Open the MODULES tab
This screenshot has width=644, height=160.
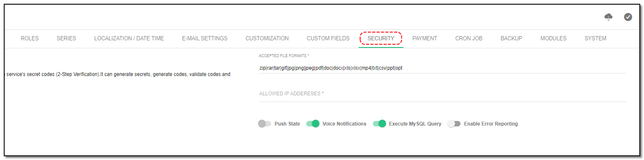pyautogui.click(x=553, y=38)
